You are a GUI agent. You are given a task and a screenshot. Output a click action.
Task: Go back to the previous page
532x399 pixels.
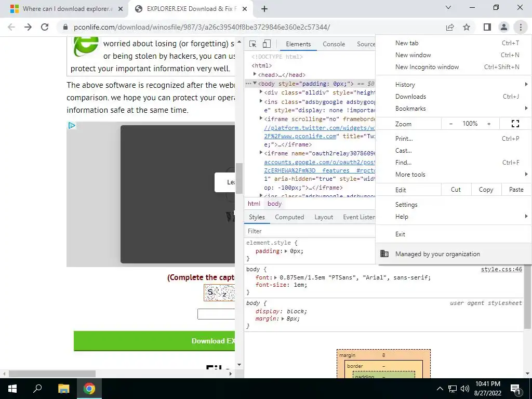[11, 27]
